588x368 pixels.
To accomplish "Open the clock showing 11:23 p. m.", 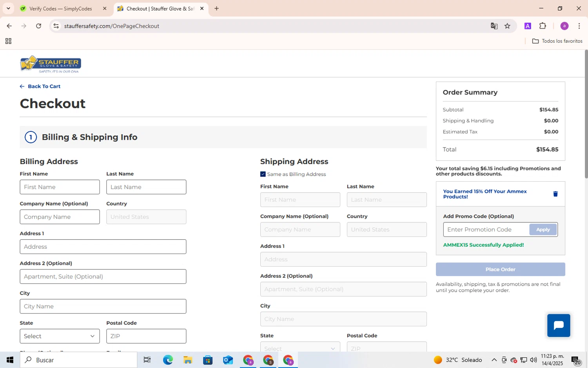I will coord(552,360).
